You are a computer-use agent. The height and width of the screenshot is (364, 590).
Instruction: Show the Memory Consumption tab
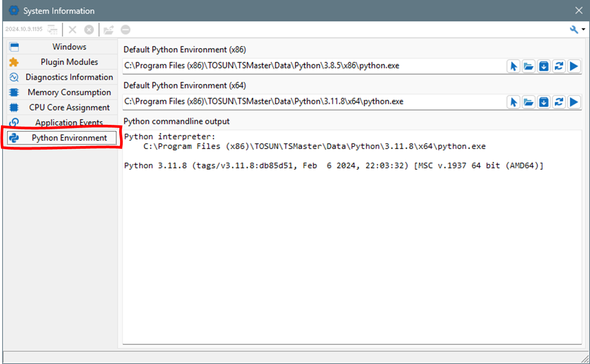(61, 92)
